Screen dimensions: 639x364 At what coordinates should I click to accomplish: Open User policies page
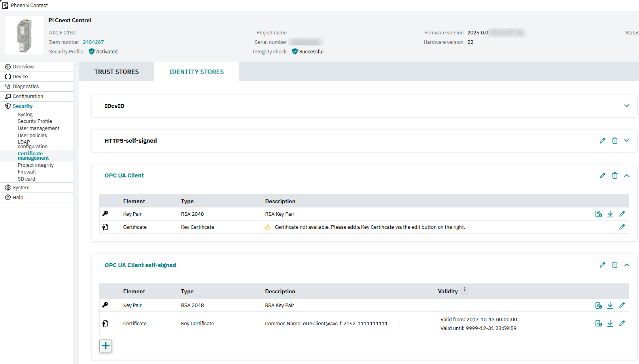click(32, 136)
